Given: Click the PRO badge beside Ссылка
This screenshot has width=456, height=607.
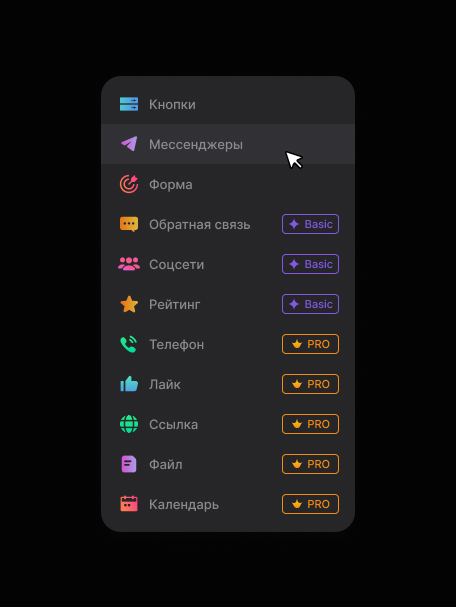Looking at the screenshot, I should click(310, 424).
